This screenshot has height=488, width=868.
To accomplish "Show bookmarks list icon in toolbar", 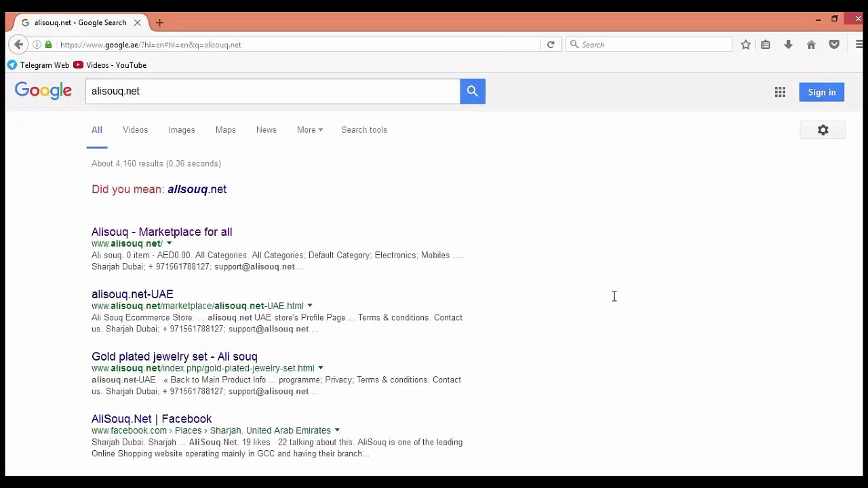I will (x=766, y=45).
